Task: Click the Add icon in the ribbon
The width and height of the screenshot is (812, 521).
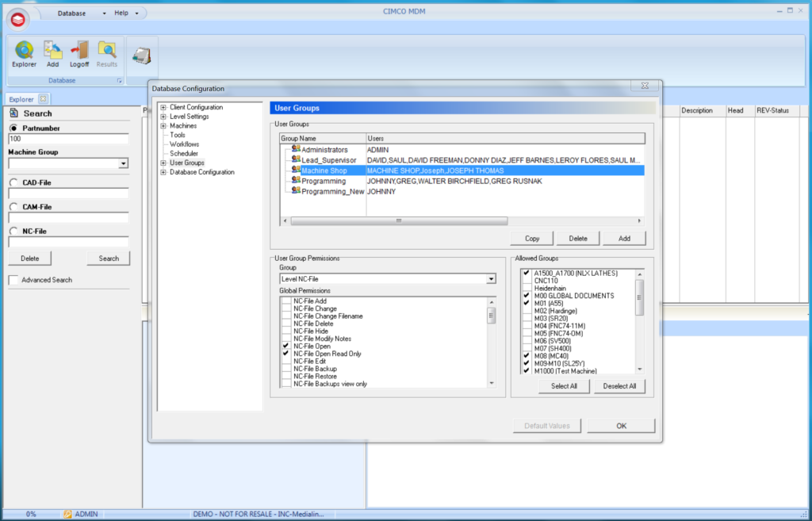Action: (x=52, y=50)
